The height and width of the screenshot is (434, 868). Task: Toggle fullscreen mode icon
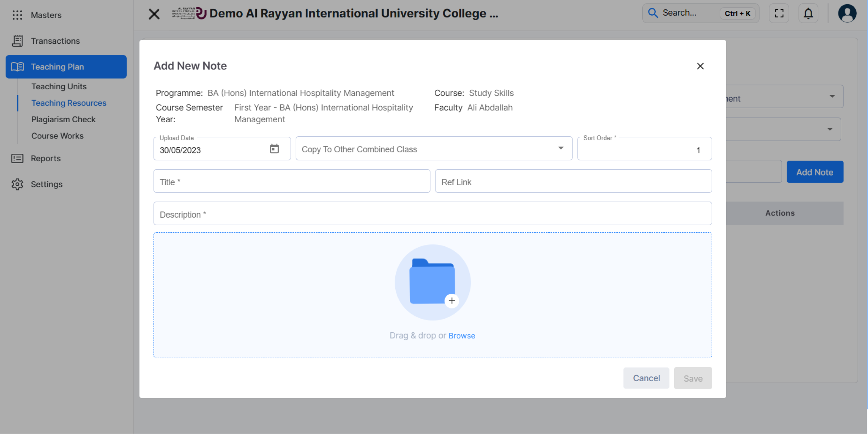[x=779, y=14]
